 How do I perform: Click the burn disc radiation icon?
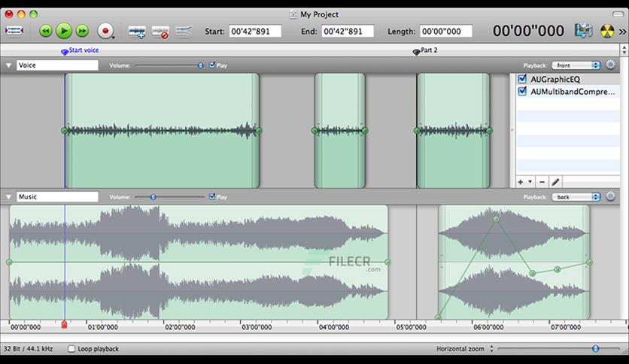tap(606, 31)
